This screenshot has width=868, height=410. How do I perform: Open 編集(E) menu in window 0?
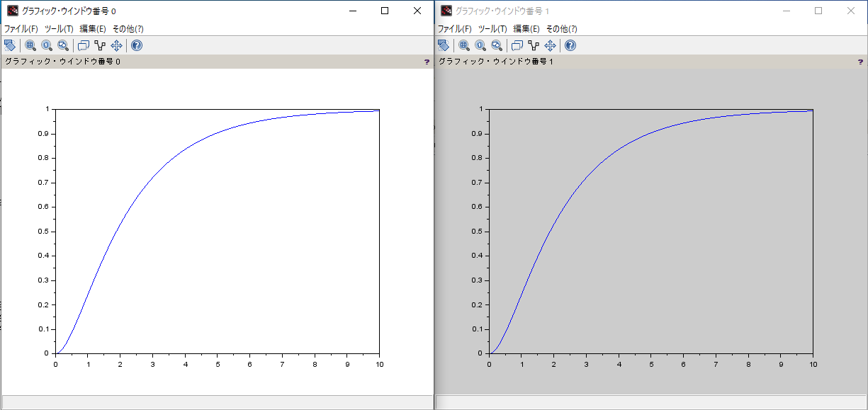[93, 29]
